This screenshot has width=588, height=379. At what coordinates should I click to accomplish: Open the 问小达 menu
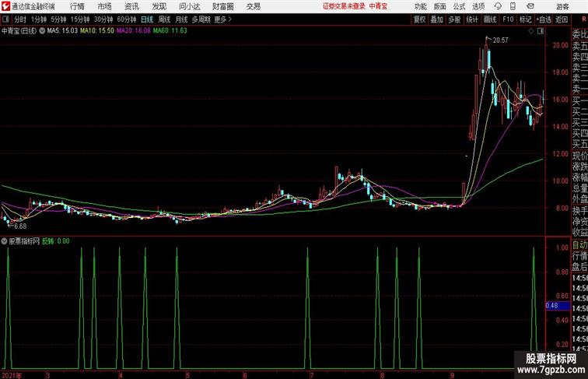pos(189,6)
